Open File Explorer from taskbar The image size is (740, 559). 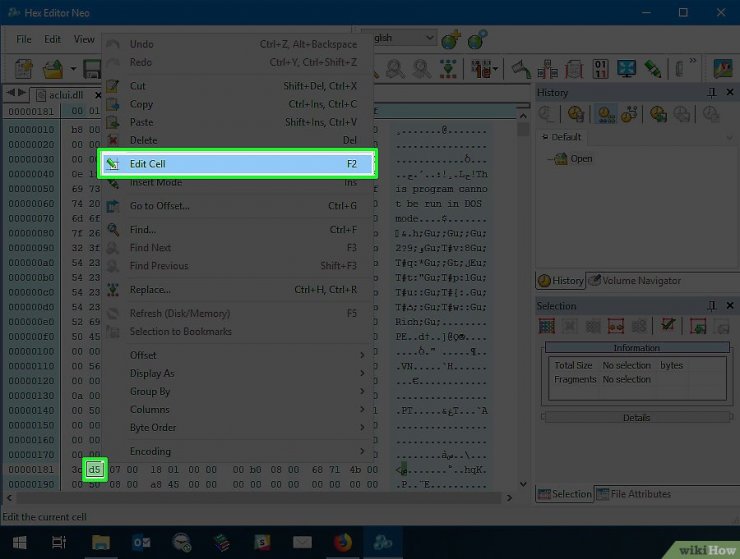click(101, 542)
